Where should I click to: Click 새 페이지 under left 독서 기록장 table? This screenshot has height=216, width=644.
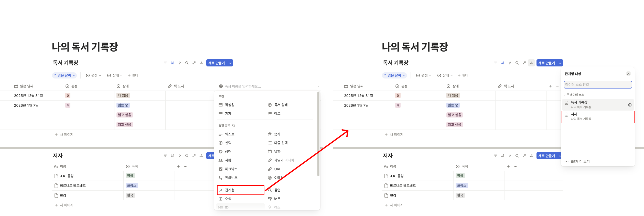pyautogui.click(x=64, y=135)
